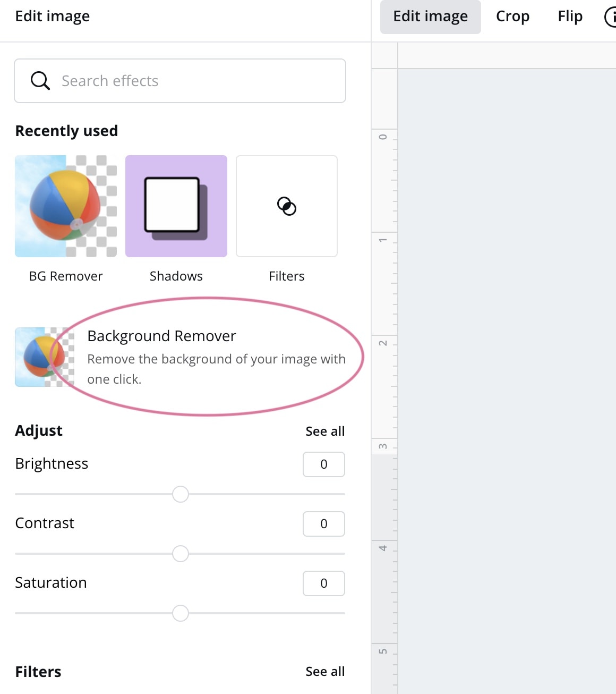Open the BG Remover beach ball thumbnail

(66, 206)
